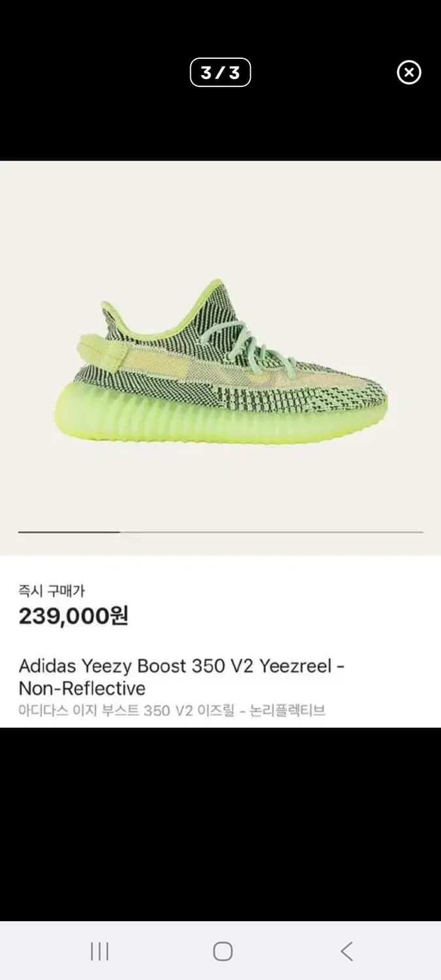Tap the 3/3 image counter badge
Viewport: 441px width, 980px height.
[220, 73]
